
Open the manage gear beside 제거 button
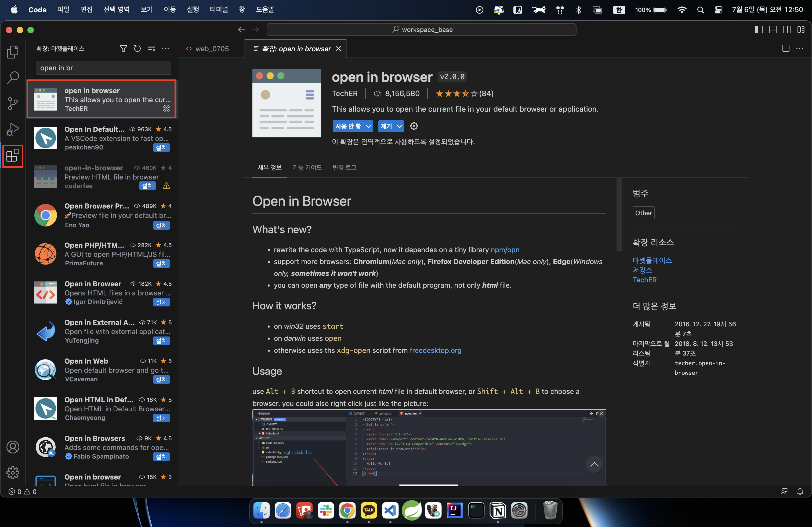414,126
